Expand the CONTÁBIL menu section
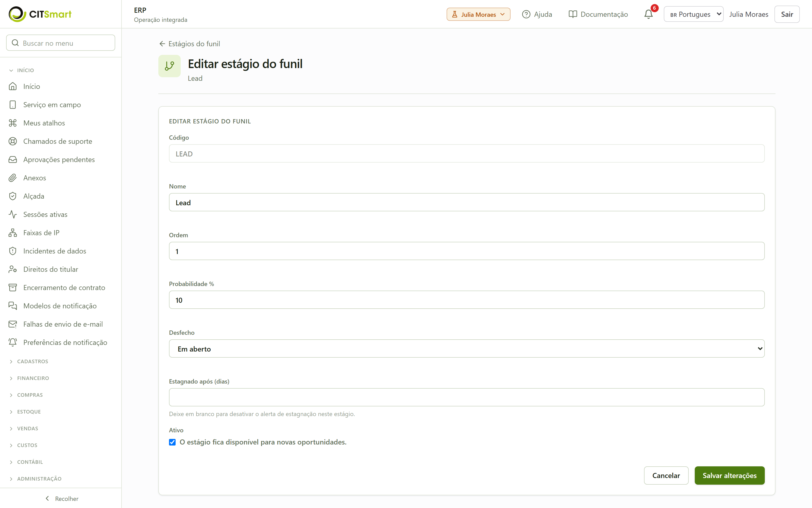 (x=26, y=462)
